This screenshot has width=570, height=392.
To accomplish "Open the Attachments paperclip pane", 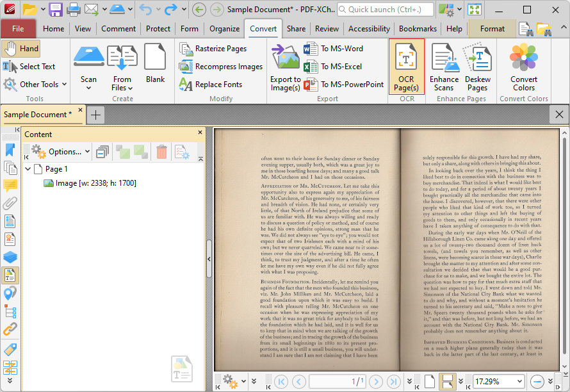I will pyautogui.click(x=10, y=203).
